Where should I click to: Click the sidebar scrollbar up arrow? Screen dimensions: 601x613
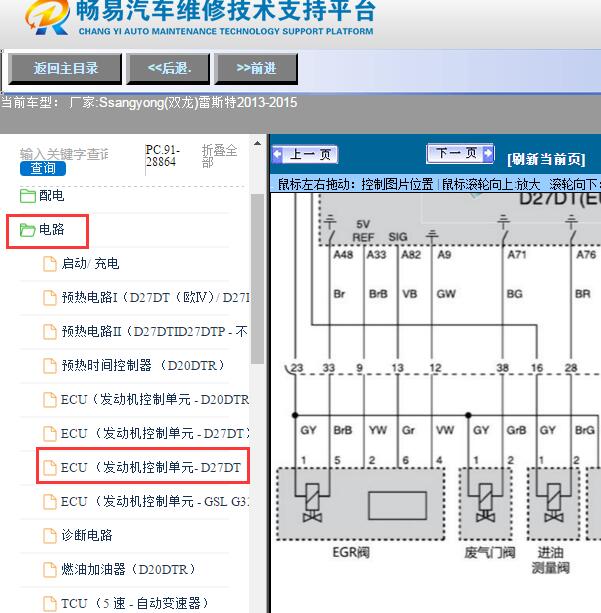pos(257,143)
